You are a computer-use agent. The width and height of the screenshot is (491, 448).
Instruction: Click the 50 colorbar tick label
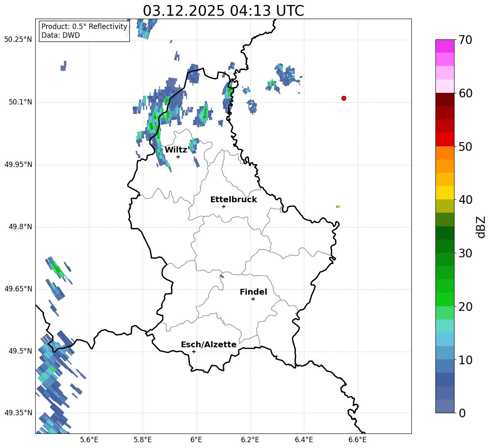(x=465, y=146)
